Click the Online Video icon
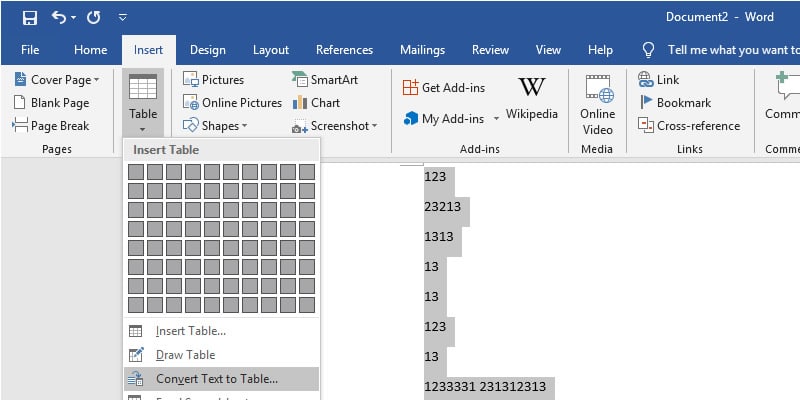 coord(599,88)
